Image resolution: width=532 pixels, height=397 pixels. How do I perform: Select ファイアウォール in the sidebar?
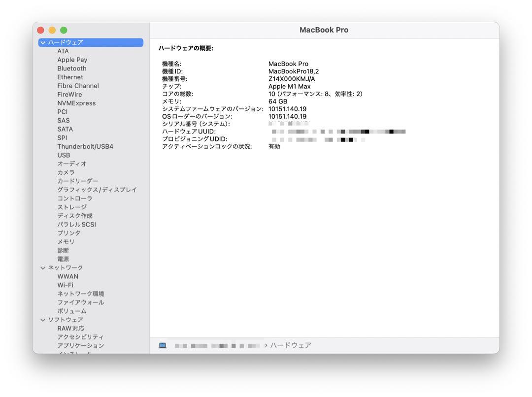[80, 302]
